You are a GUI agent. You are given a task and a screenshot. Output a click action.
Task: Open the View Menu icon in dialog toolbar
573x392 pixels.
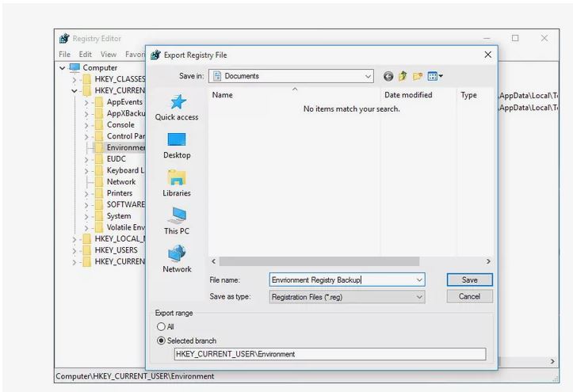click(x=435, y=76)
